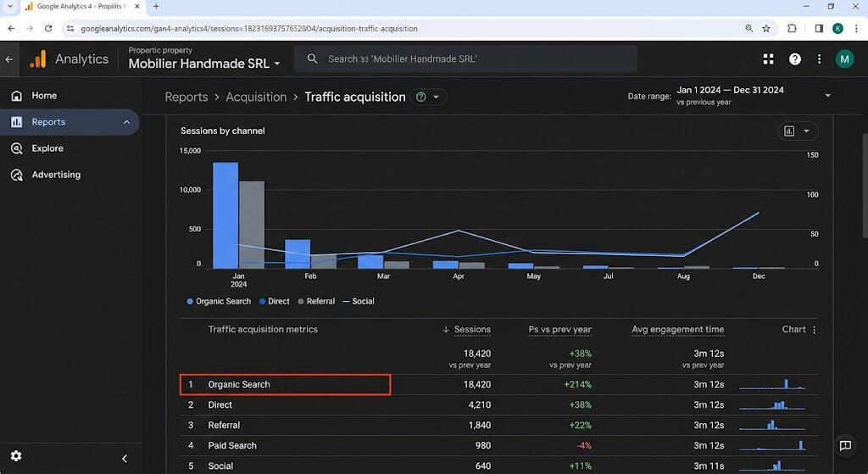Screen dimensions: 868x474
Task: Click the browser zoom magnifier icon
Action: click(x=749, y=28)
